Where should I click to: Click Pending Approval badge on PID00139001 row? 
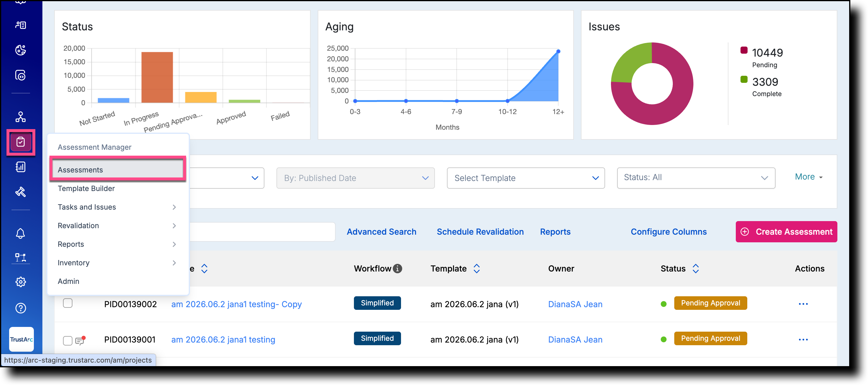(710, 338)
